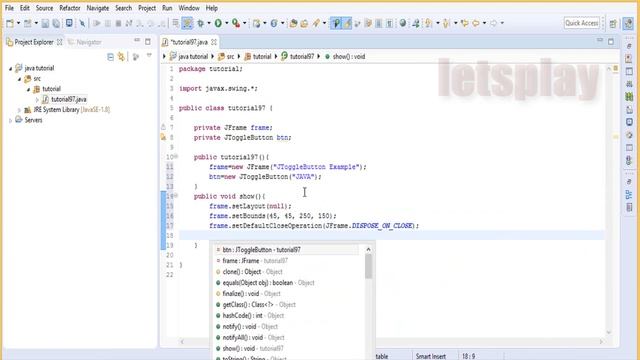Image resolution: width=640 pixels, height=360 pixels.
Task: Click the Open Perspective icon
Action: pyautogui.click(x=613, y=24)
